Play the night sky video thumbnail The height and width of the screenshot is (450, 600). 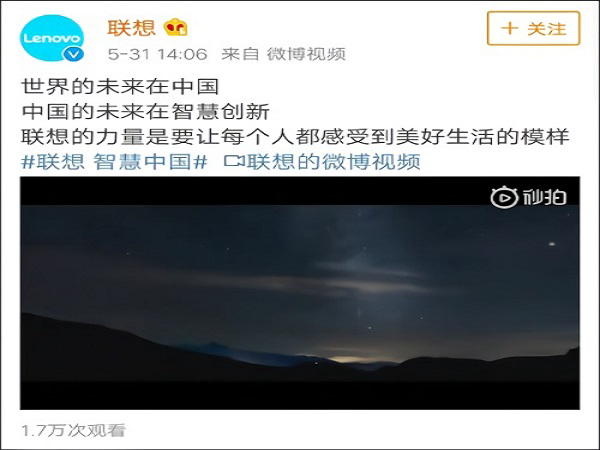(300, 293)
